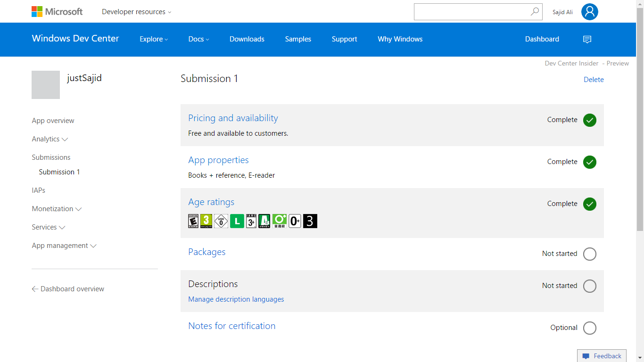
Task: Click the 'Submission 1' page heading
Action: click(x=209, y=79)
